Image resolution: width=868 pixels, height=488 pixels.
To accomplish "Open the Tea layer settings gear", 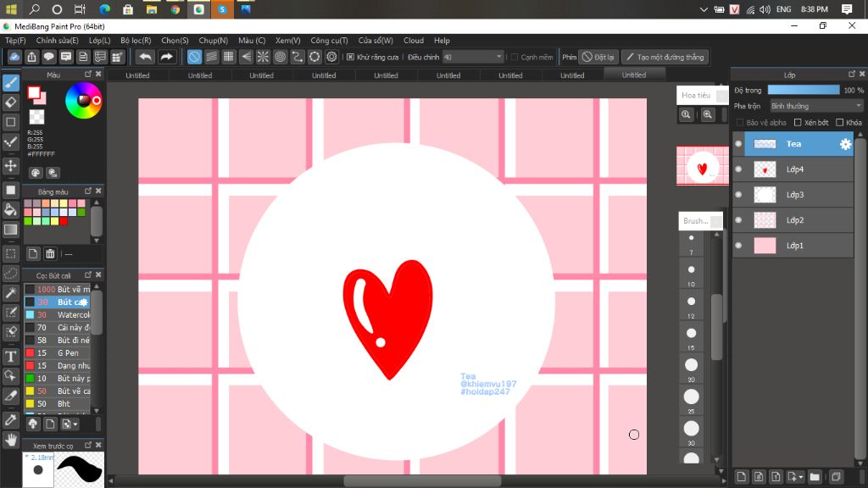I will click(x=845, y=144).
